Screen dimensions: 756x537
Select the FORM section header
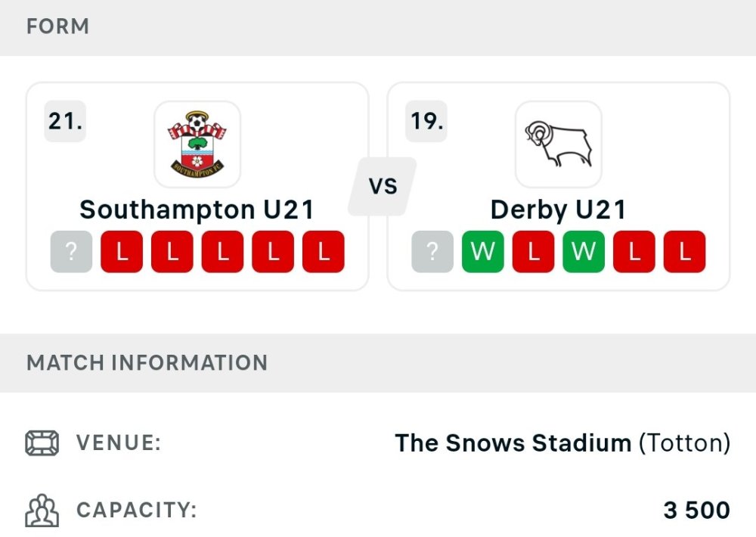tap(57, 27)
